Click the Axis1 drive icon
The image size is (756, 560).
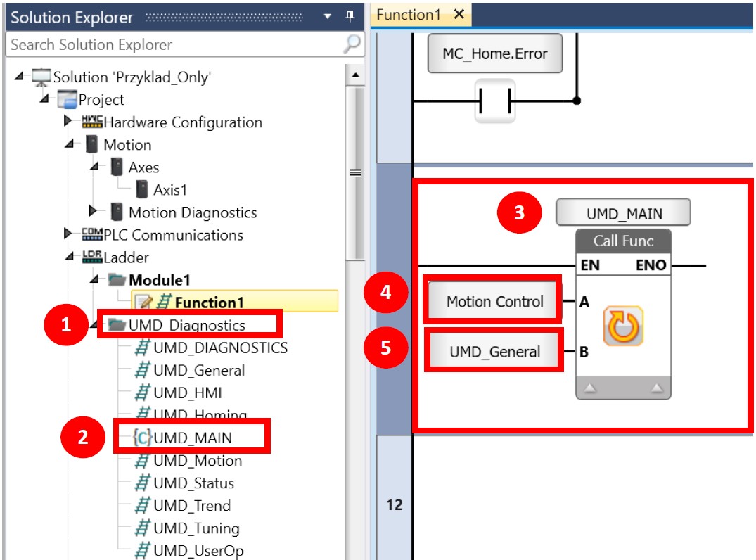pos(141,189)
